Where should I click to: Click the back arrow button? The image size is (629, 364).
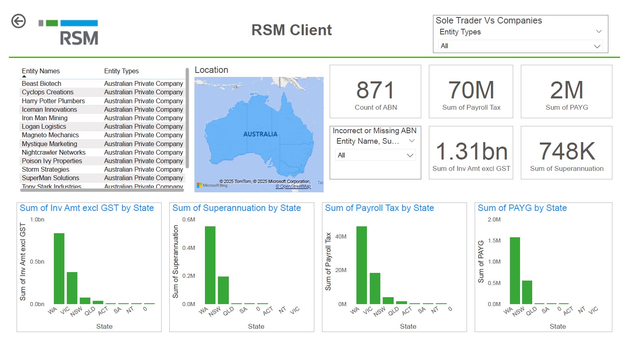click(19, 21)
